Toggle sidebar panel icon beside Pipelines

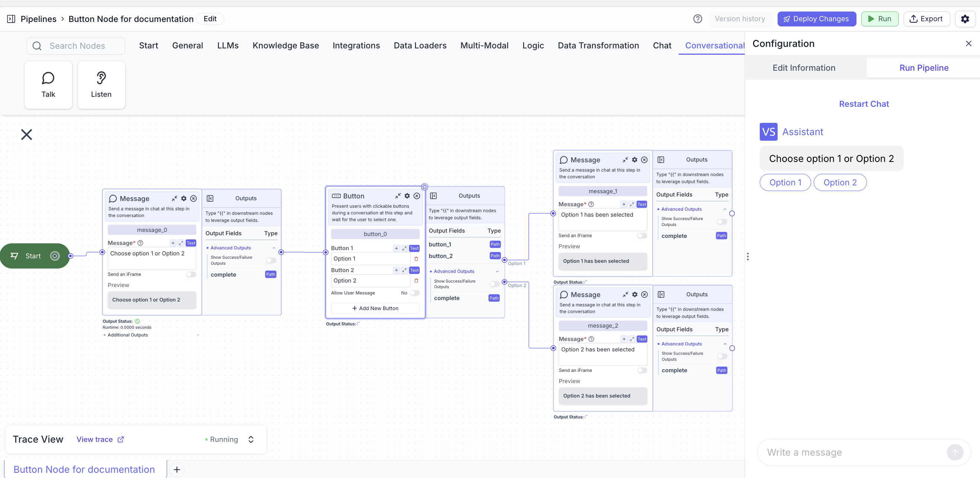(11, 19)
